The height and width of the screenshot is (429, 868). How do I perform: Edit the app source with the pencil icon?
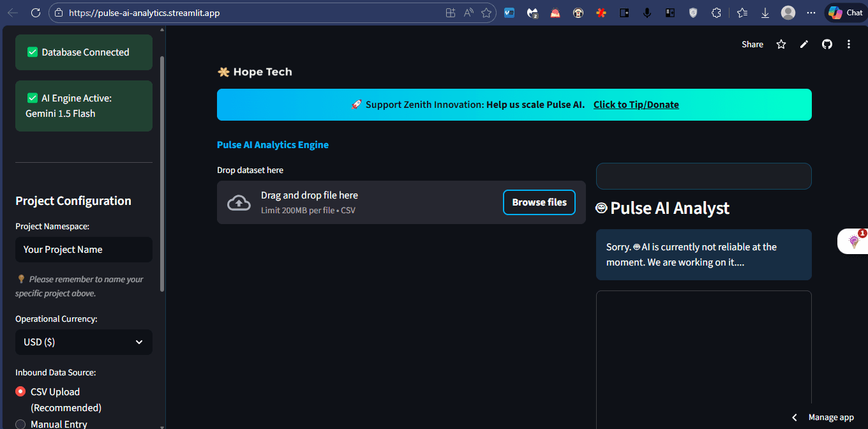point(804,44)
